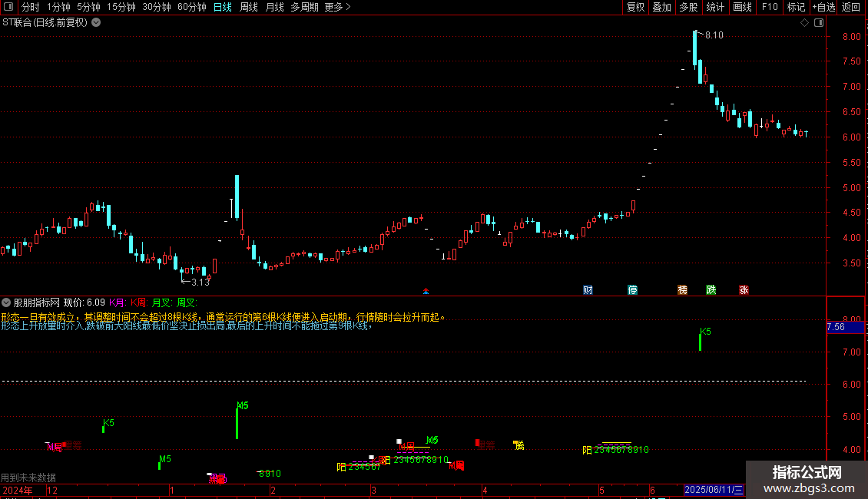868x499 pixels.
Task: Switch to 周线 weekly chart
Action: click(249, 7)
